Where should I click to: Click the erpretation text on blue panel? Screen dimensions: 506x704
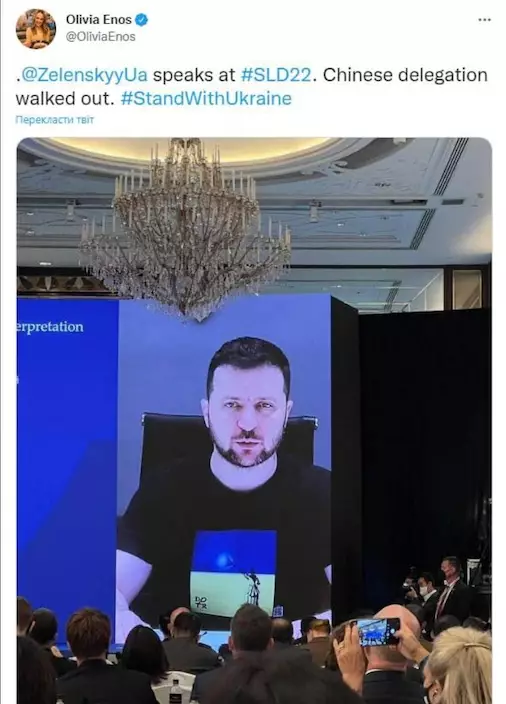coord(50,327)
